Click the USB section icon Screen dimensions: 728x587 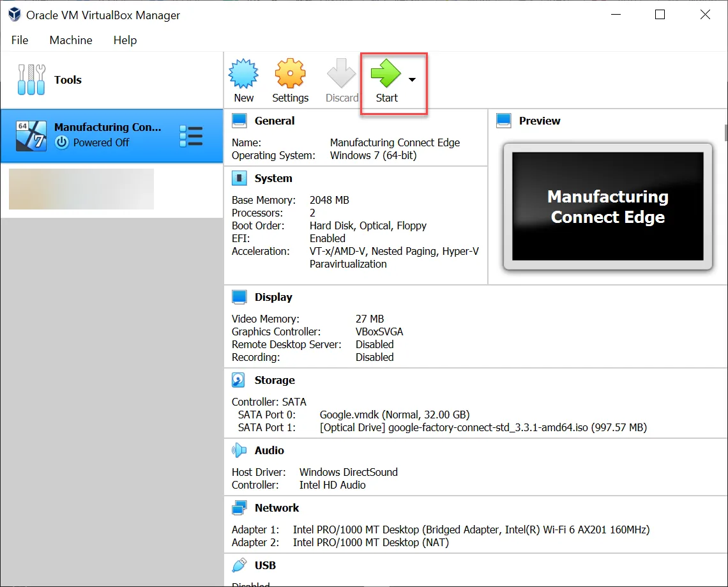click(239, 565)
